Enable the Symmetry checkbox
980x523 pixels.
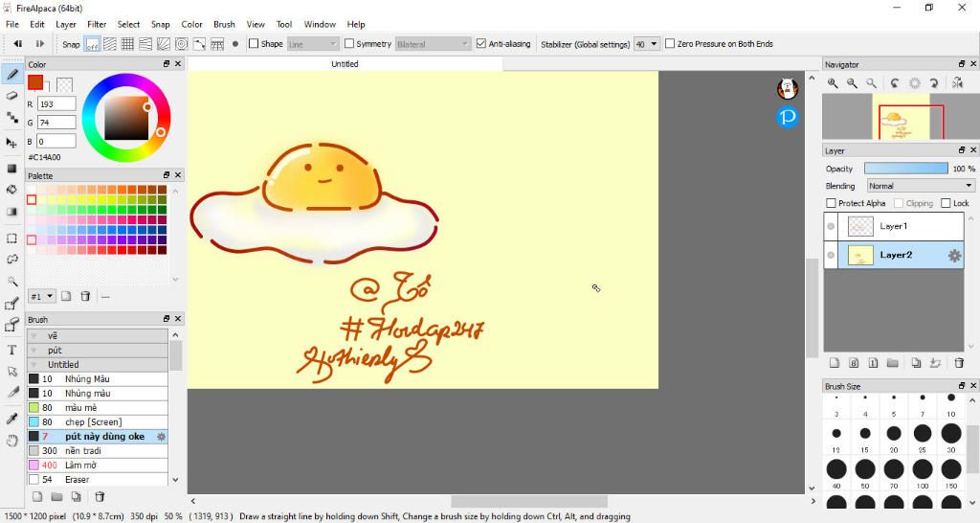[349, 44]
